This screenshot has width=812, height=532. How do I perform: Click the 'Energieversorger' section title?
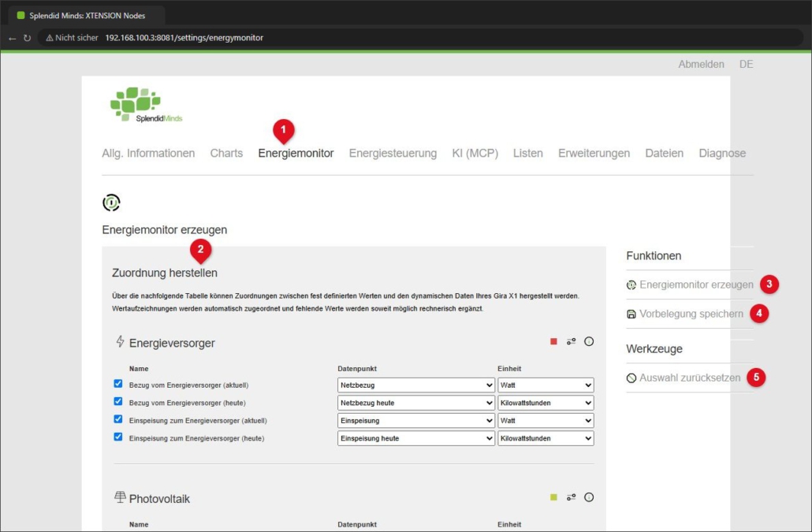click(172, 343)
